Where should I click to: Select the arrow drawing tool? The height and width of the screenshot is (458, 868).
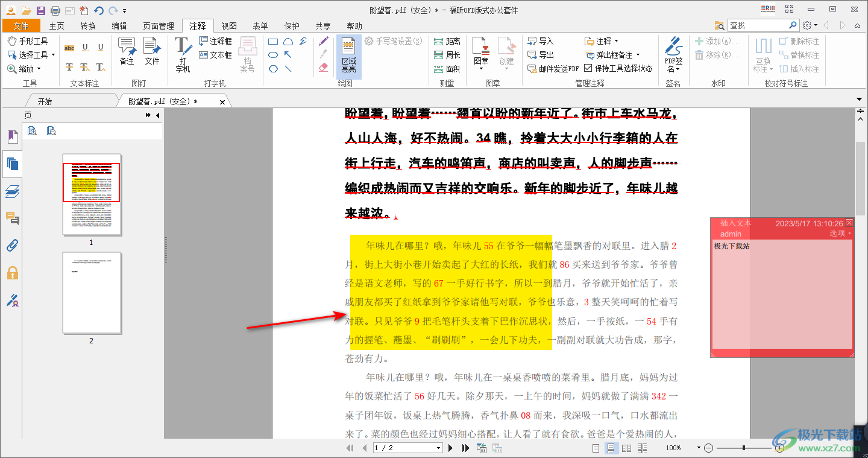(288, 55)
